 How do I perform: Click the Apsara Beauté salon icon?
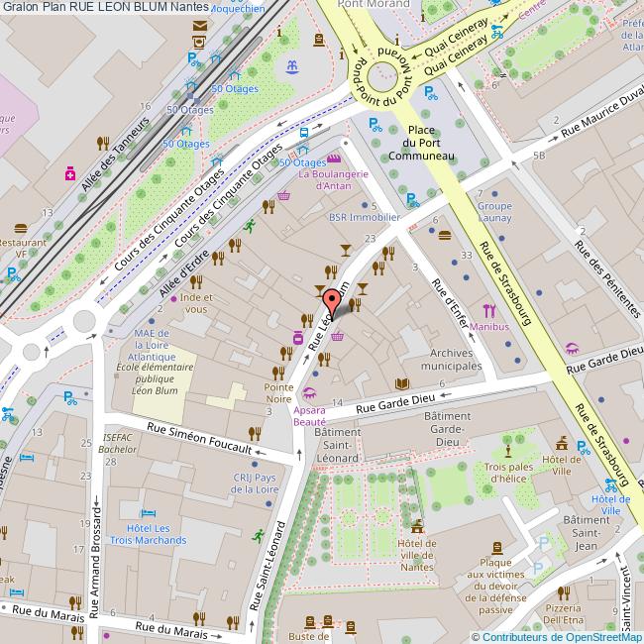309,394
